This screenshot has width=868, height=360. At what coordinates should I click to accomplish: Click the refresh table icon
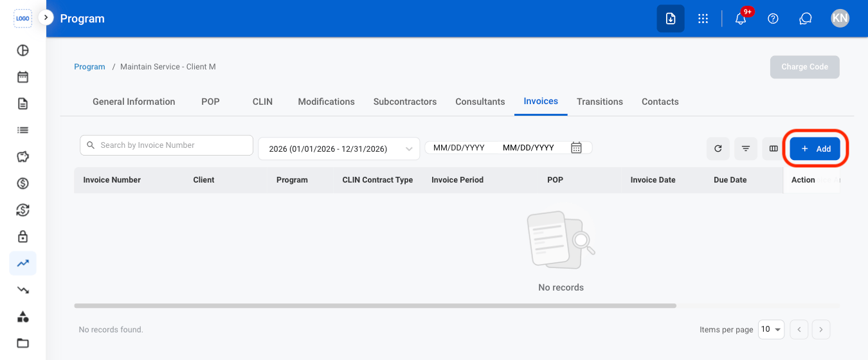(718, 148)
